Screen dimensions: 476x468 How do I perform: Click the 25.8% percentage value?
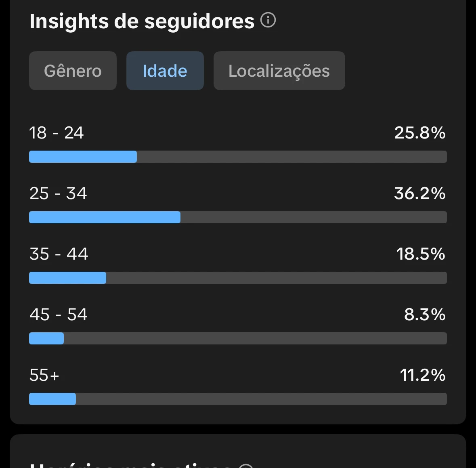click(x=419, y=133)
